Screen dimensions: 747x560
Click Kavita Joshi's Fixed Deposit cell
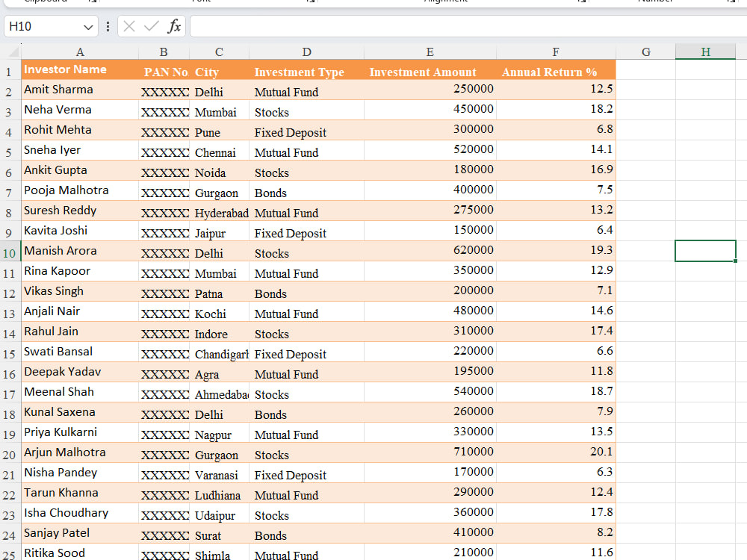coord(306,231)
